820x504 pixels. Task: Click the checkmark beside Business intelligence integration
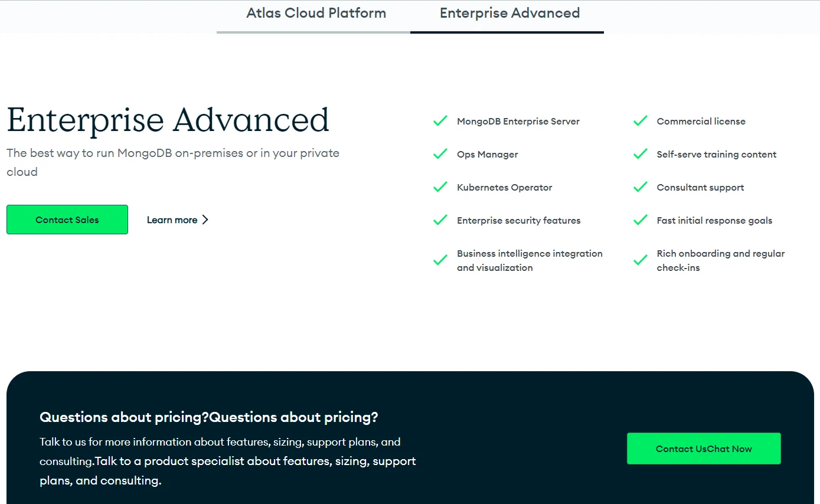(x=440, y=260)
